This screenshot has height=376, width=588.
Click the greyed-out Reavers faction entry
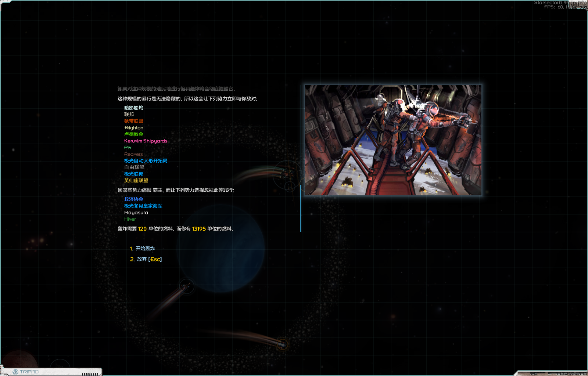tap(133, 154)
